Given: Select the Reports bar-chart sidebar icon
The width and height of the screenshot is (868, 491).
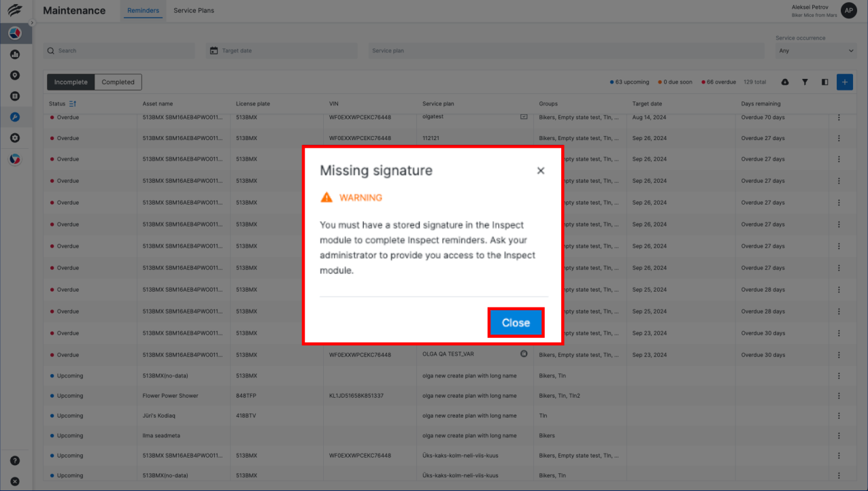Looking at the screenshot, I should pos(14,54).
